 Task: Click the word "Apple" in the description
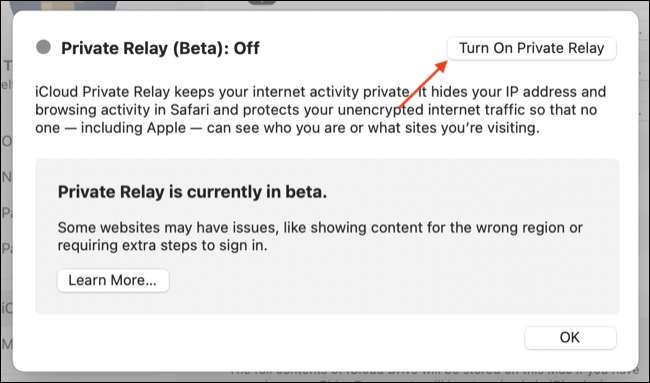pos(166,128)
